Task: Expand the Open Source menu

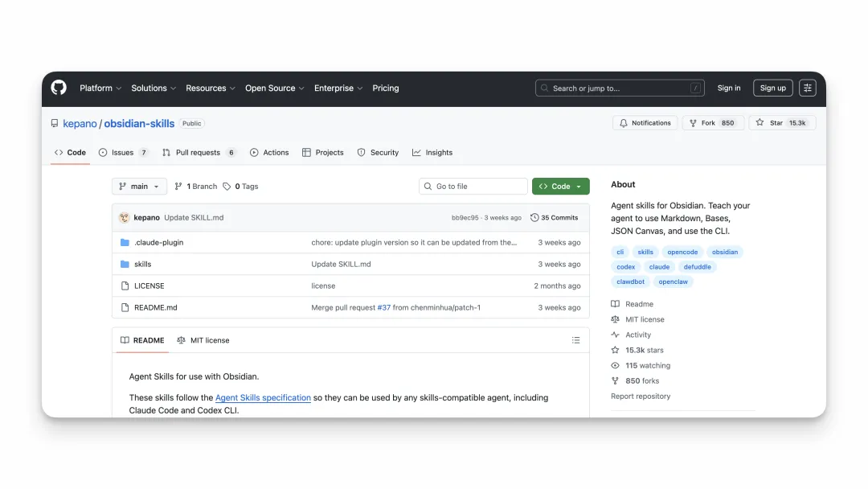Action: pyautogui.click(x=275, y=88)
